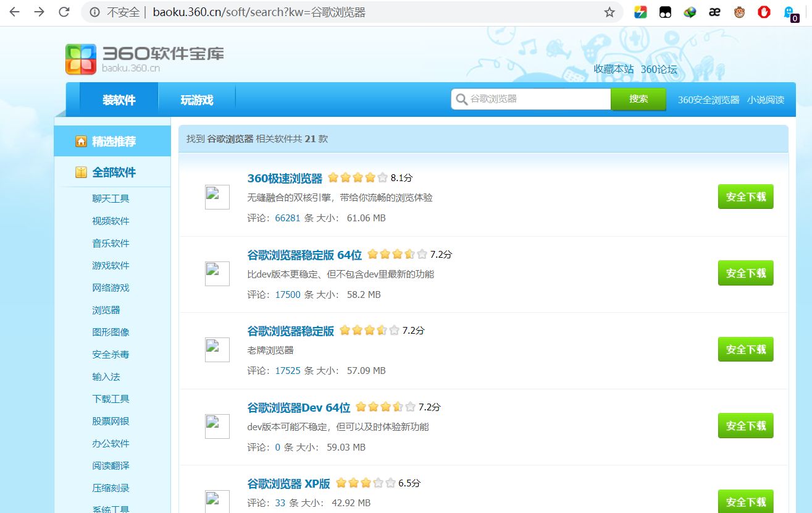Image resolution: width=812 pixels, height=513 pixels.
Task: Open the 17500 comments link
Action: click(x=288, y=295)
